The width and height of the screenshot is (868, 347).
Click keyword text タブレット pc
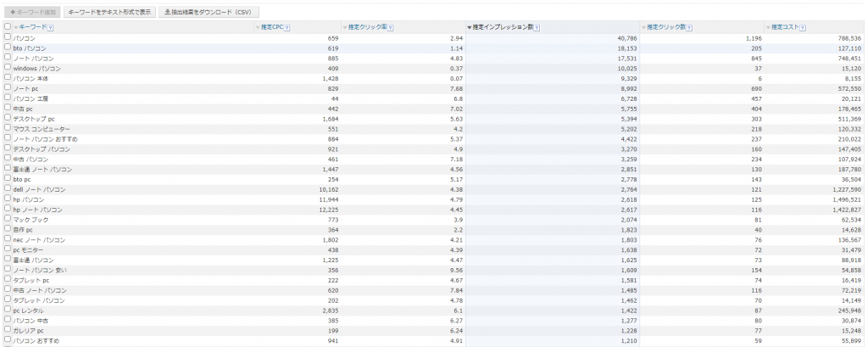31,281
